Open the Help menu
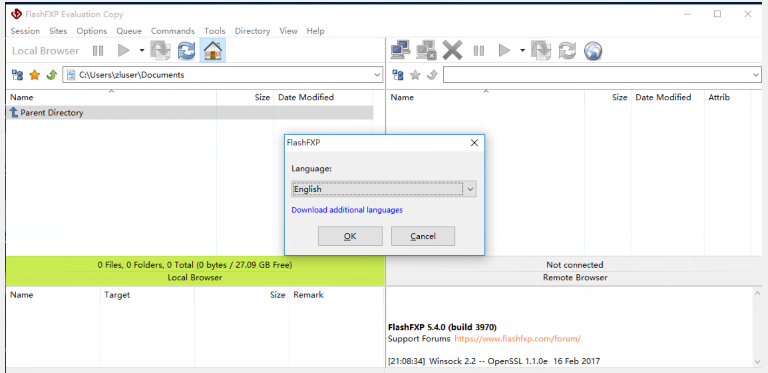Viewport: 768px width, 373px height. [315, 31]
